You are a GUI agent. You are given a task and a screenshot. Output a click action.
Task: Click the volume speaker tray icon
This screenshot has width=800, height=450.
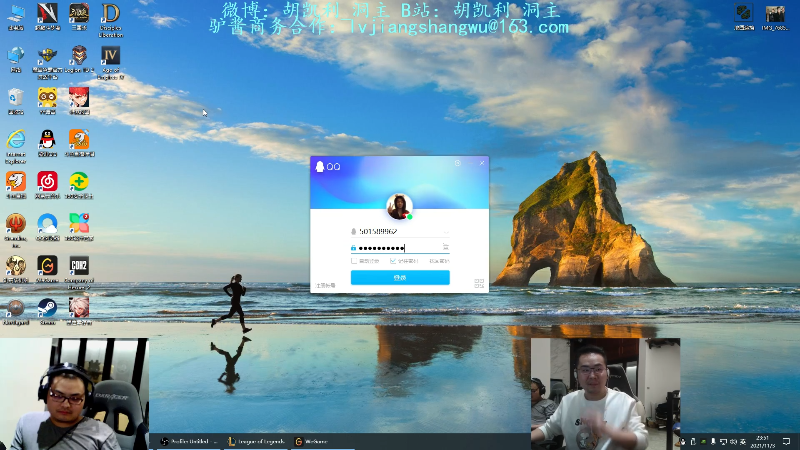click(733, 442)
